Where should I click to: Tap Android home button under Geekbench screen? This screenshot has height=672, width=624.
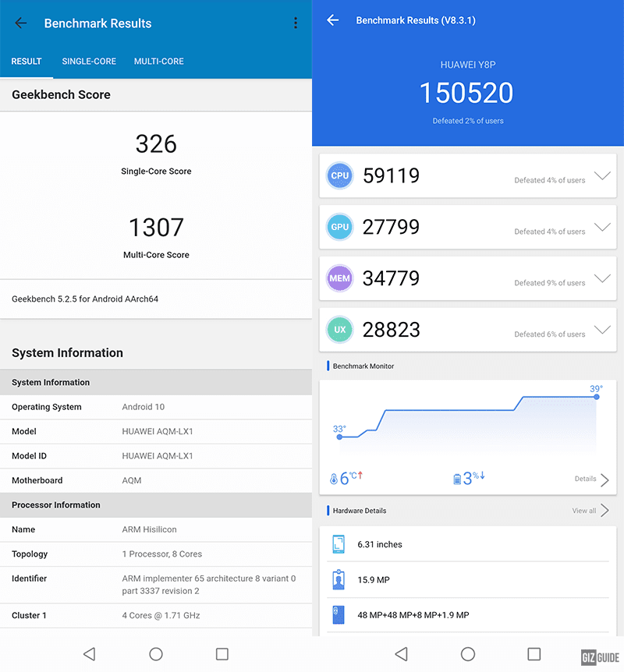click(x=156, y=654)
